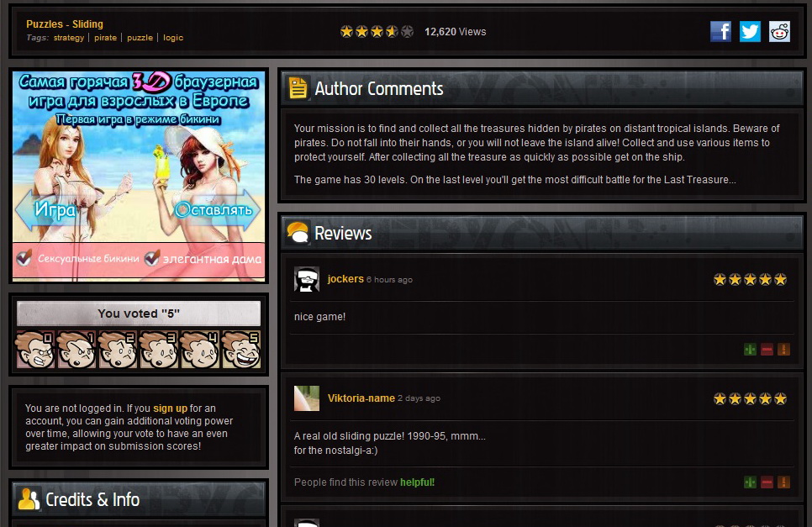
Task: Vote 3 with the face icon
Action: click(159, 350)
